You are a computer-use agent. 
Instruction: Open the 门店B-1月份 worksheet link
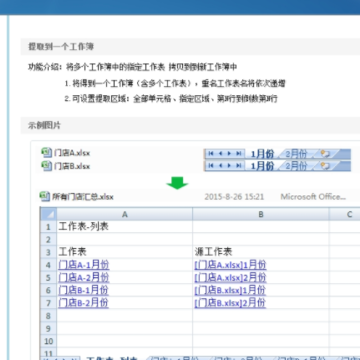(84, 290)
